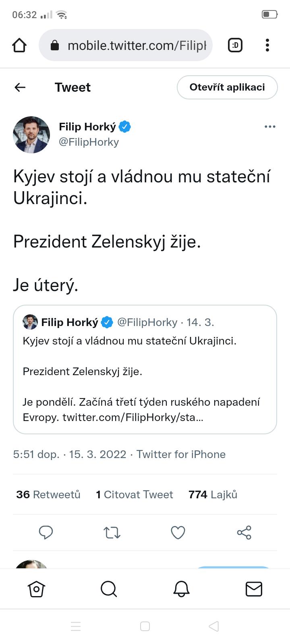Share the tweet
This screenshot has width=290, height=644.
244,533
